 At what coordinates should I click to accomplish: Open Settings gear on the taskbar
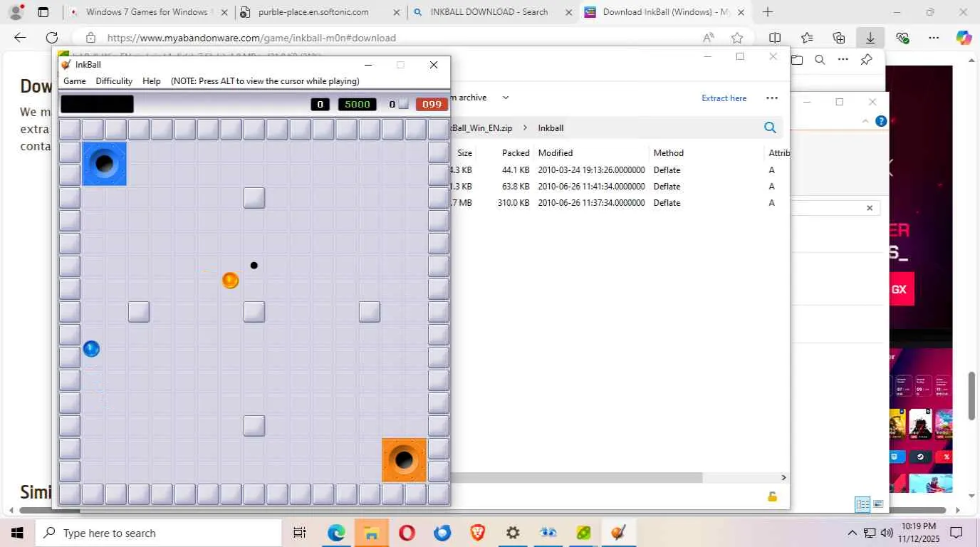pos(513,533)
